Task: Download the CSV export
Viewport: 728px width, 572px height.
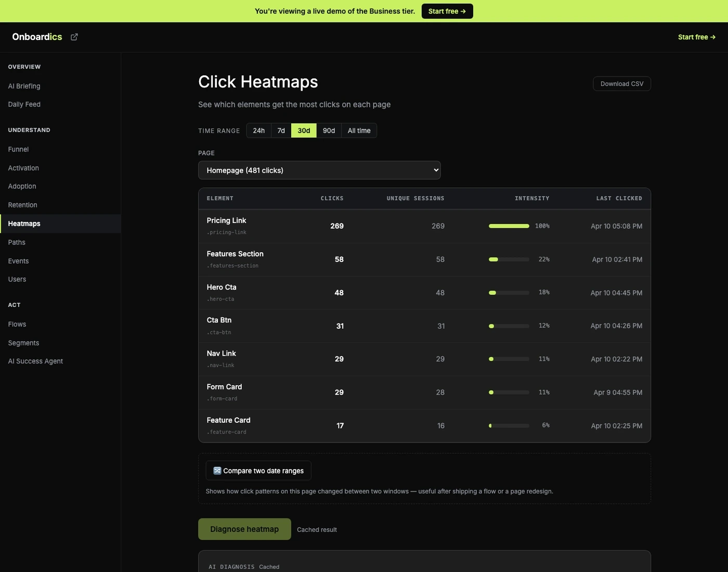Action: (622, 84)
